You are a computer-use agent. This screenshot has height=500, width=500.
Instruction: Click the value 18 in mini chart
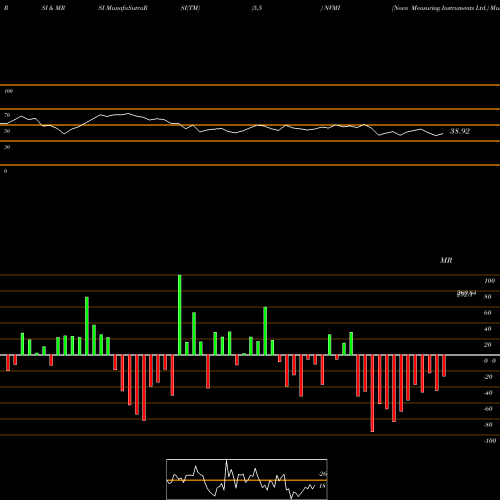click(322, 486)
